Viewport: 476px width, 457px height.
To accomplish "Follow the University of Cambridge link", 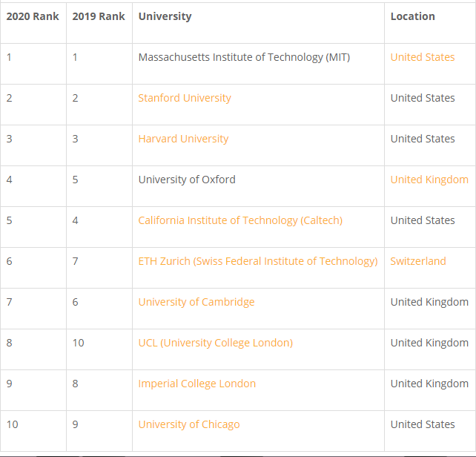I will click(196, 302).
